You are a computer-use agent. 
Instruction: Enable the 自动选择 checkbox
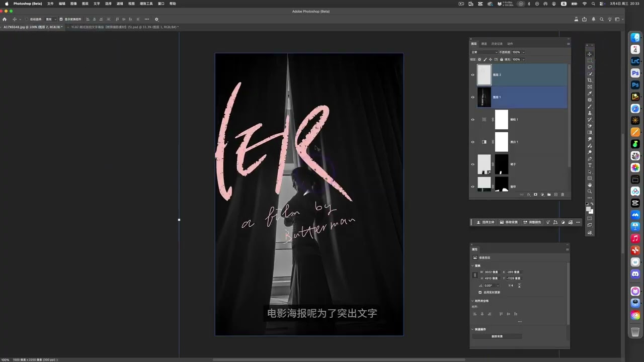(x=27, y=19)
